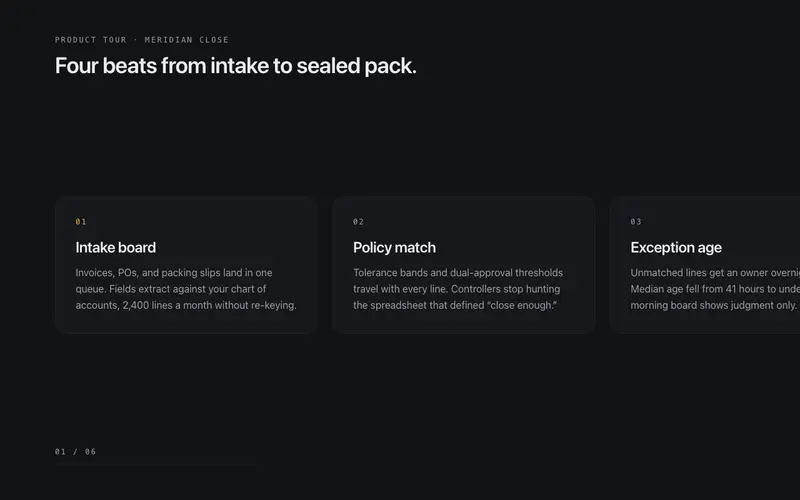
Task: Click the Four beats from intake headline
Action: pos(236,66)
